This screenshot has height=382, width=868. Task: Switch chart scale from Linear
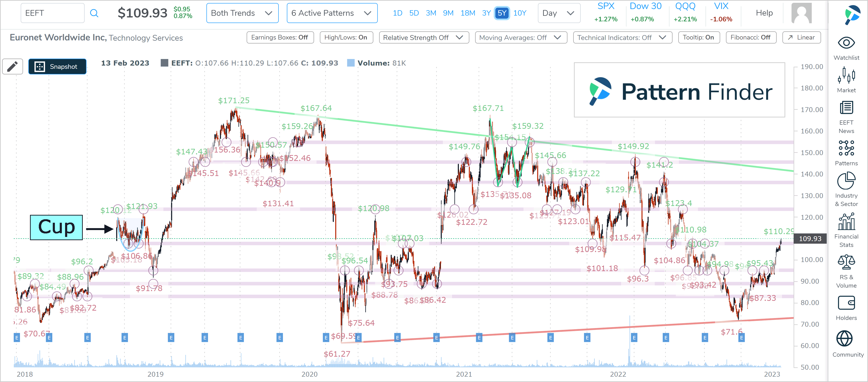click(x=801, y=37)
